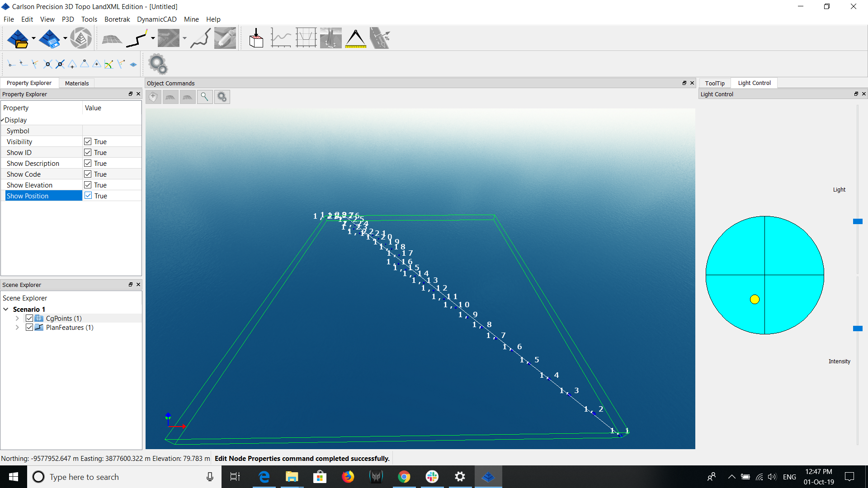Open the DynamicCAD menu
Screen dimensions: 868x488
coord(157,19)
